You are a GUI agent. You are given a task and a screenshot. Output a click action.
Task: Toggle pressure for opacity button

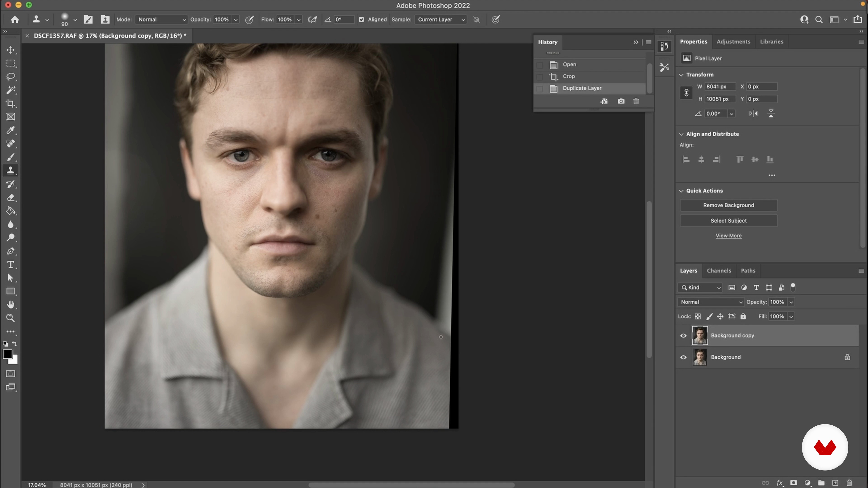coord(249,19)
